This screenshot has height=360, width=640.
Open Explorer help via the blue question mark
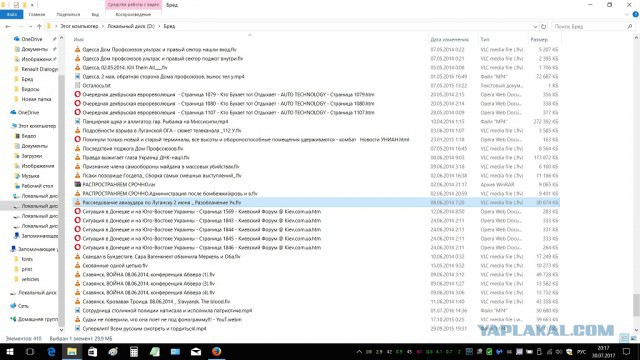(636, 14)
